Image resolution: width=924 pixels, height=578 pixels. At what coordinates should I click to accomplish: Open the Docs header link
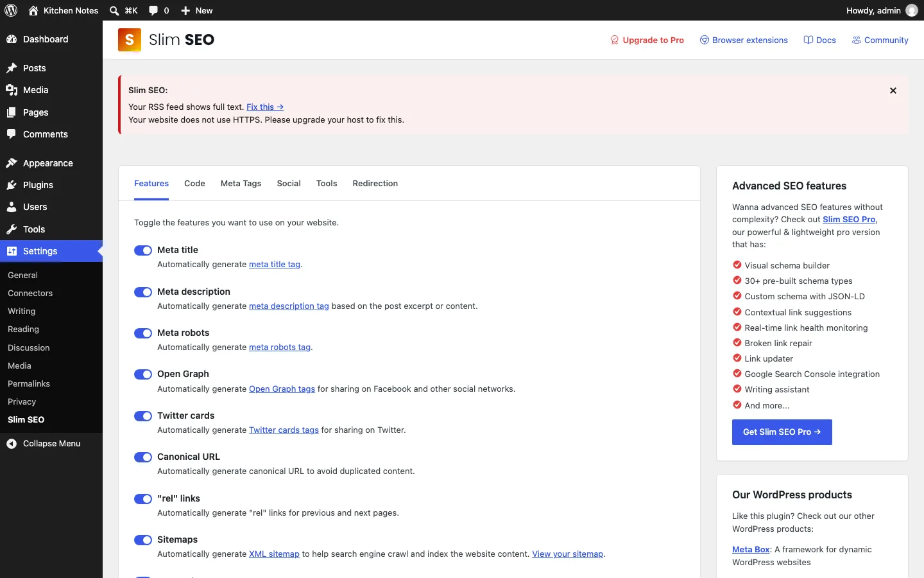pyautogui.click(x=819, y=40)
